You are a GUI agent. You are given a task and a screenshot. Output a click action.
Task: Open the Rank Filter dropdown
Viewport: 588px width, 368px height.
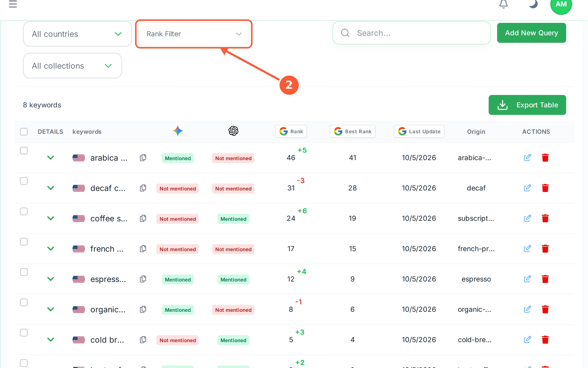(194, 34)
